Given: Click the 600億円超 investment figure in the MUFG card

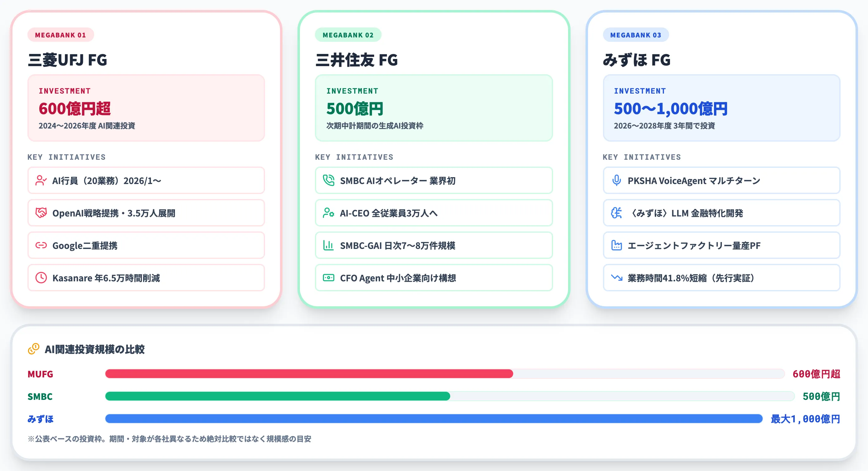Looking at the screenshot, I should coord(75,109).
